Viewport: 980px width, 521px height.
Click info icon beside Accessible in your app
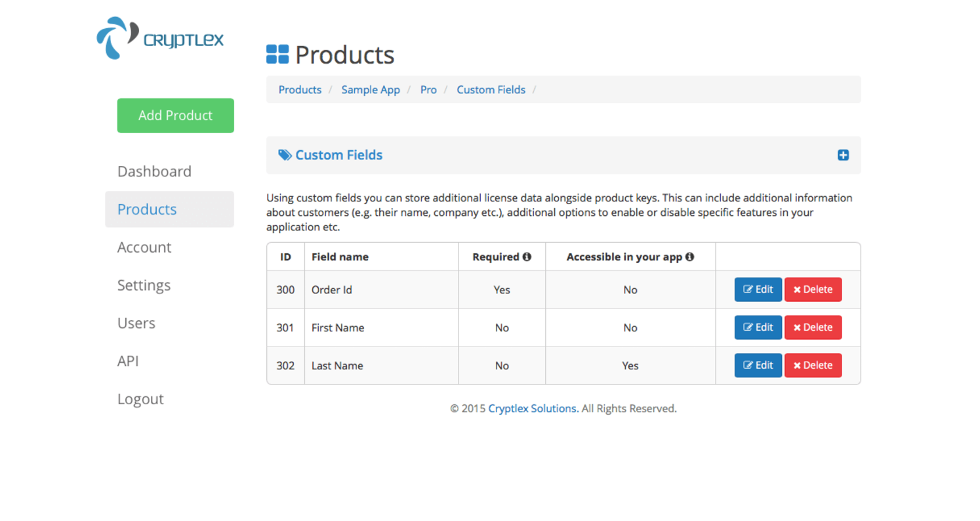click(689, 257)
